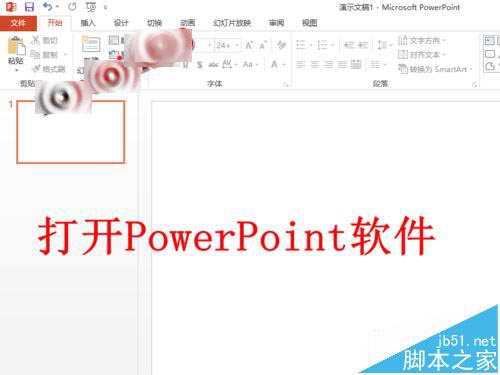
Task: Open the Insert ribbon tab
Action: point(88,23)
